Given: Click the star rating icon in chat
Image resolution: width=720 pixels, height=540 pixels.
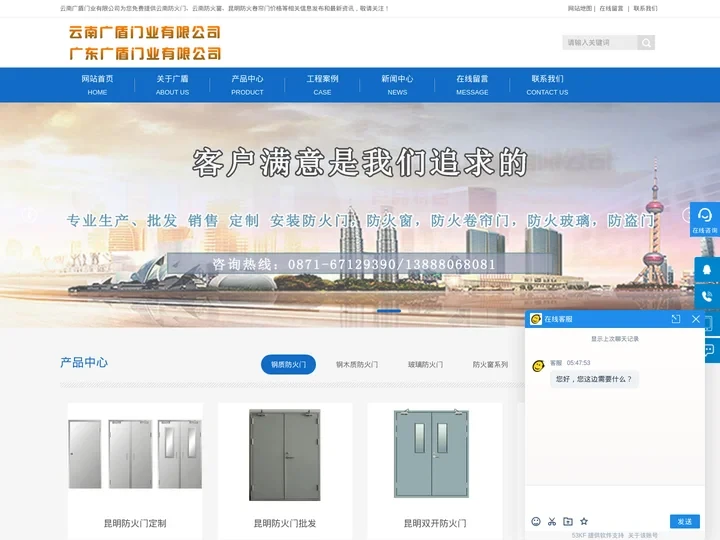Looking at the screenshot, I should click(584, 521).
